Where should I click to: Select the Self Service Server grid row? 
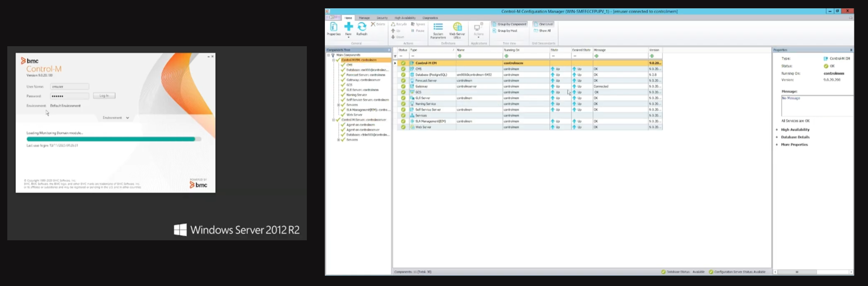tap(530, 109)
